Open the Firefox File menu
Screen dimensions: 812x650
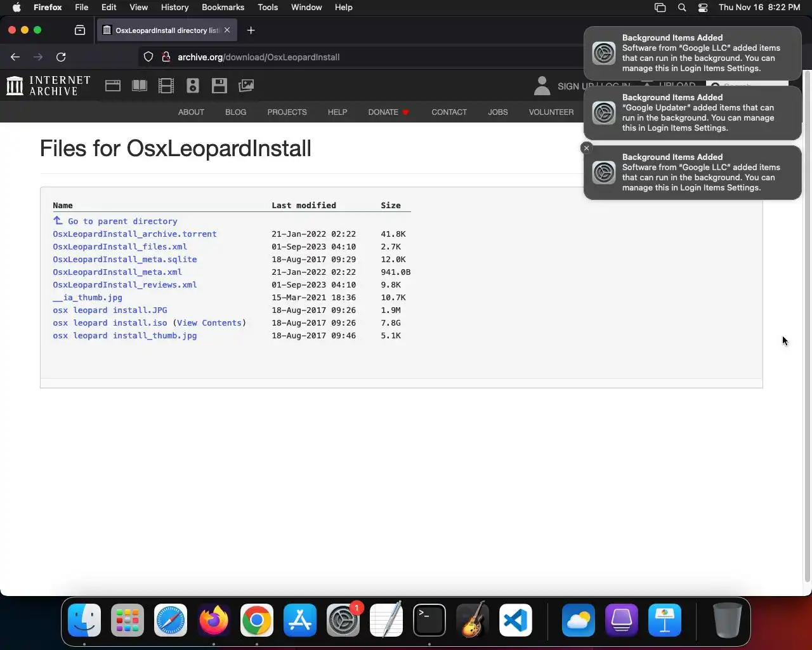tap(82, 8)
